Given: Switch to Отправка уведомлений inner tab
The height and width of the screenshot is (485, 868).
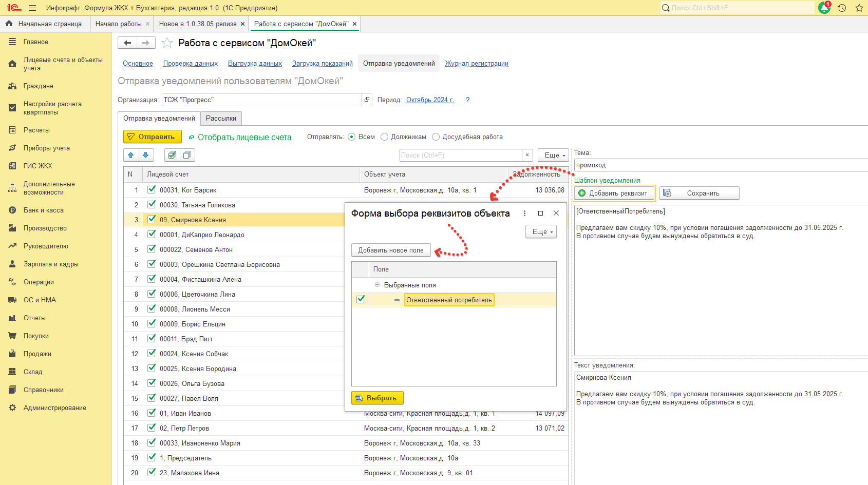Looking at the screenshot, I should pyautogui.click(x=159, y=119).
